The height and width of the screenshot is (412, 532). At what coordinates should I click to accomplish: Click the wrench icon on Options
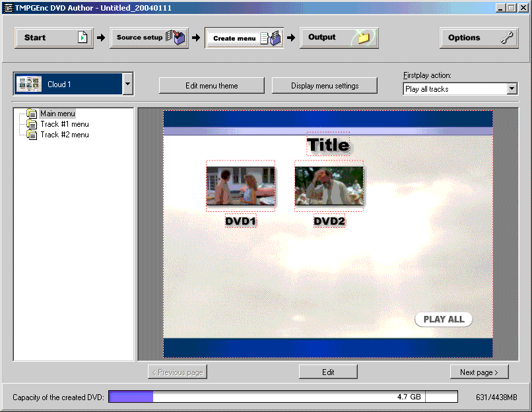(x=506, y=38)
